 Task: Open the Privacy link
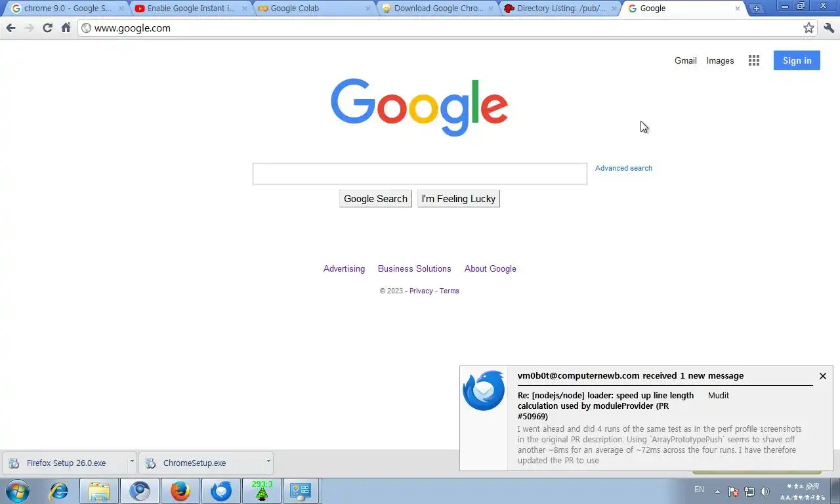click(x=421, y=291)
